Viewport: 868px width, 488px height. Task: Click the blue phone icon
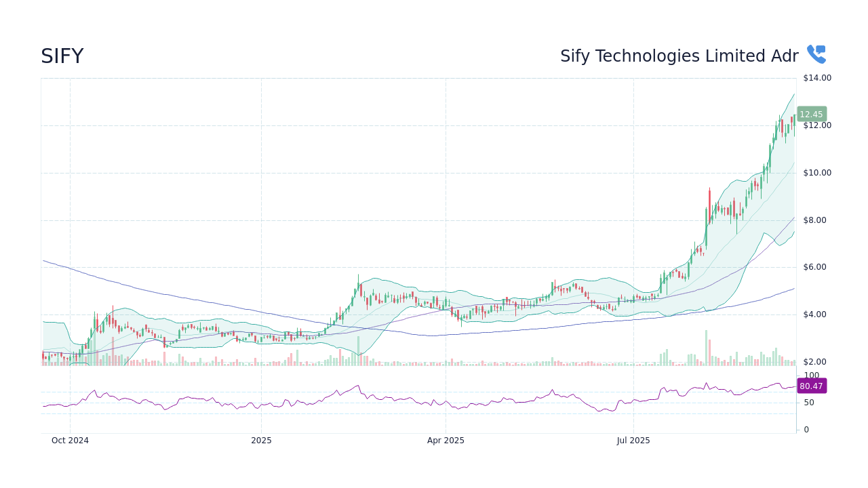pos(815,53)
